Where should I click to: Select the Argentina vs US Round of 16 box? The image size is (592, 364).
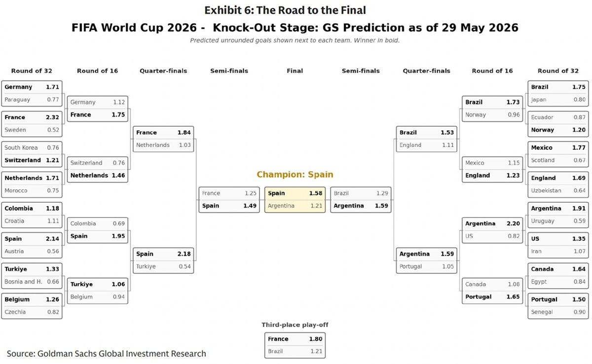[x=492, y=230]
